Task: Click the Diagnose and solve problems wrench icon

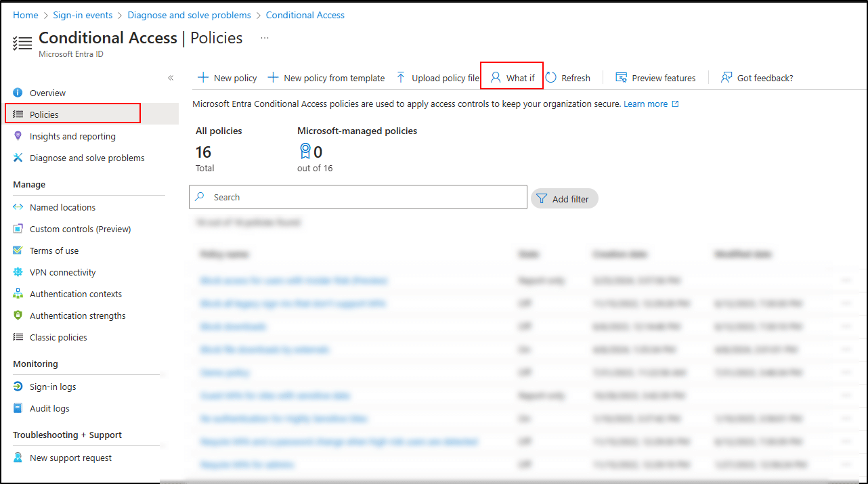Action: tap(18, 158)
